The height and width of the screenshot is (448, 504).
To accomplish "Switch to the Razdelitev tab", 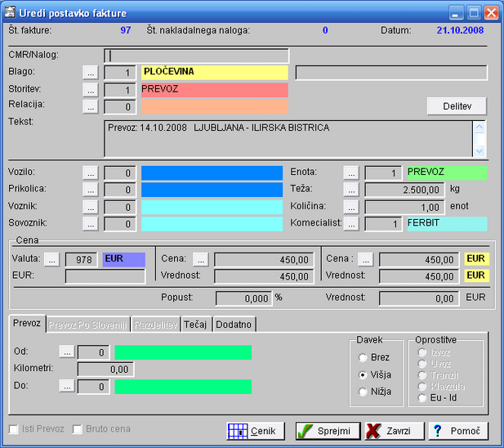I will [x=156, y=325].
